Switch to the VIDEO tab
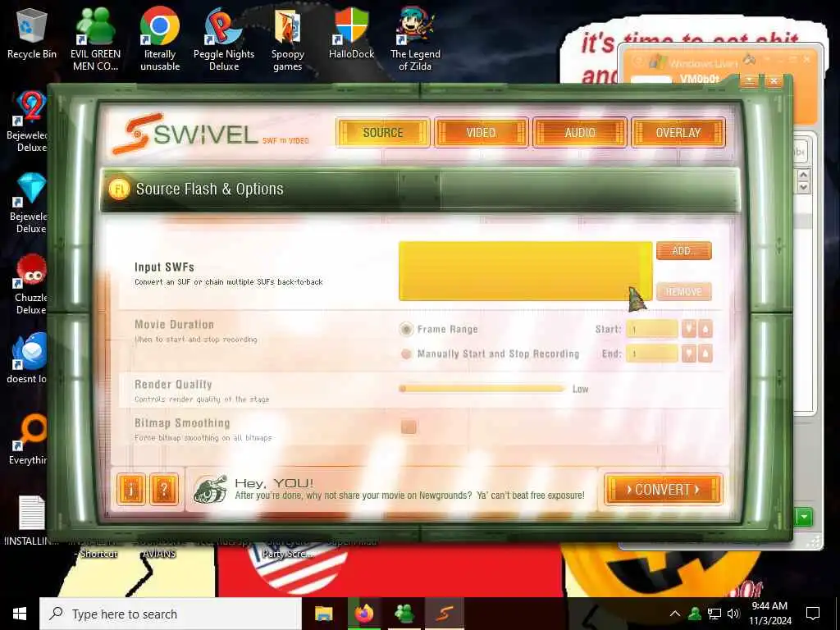 click(x=481, y=132)
